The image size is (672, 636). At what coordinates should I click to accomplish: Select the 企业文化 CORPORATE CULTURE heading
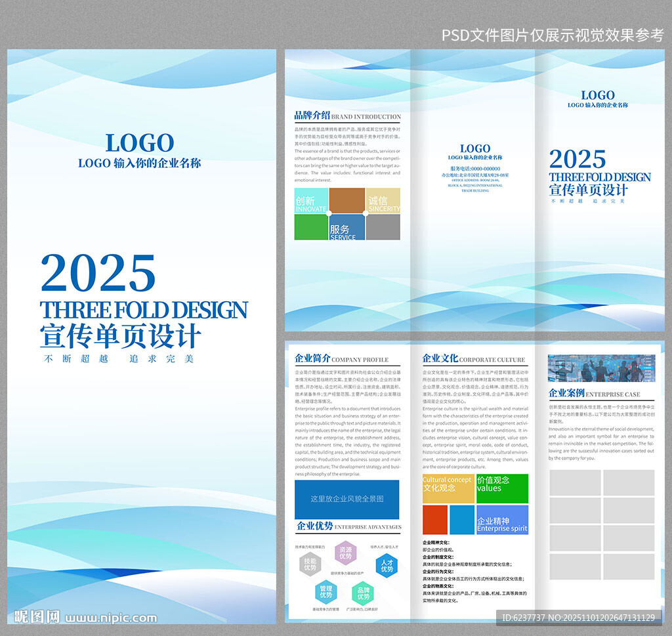[474, 358]
